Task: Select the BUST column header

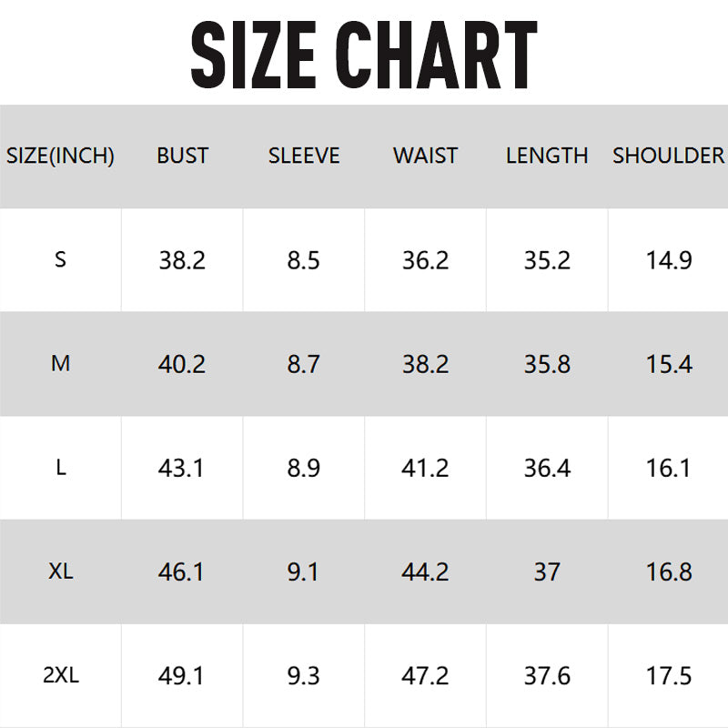Action: click(x=182, y=156)
